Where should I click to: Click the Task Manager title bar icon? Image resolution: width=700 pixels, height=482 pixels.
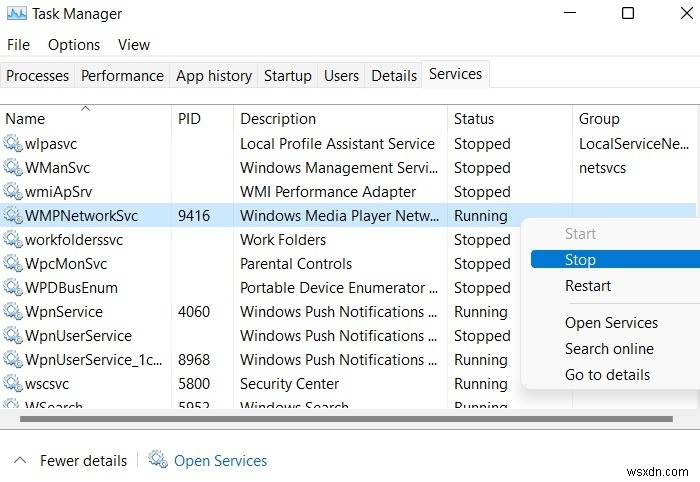click(x=17, y=13)
